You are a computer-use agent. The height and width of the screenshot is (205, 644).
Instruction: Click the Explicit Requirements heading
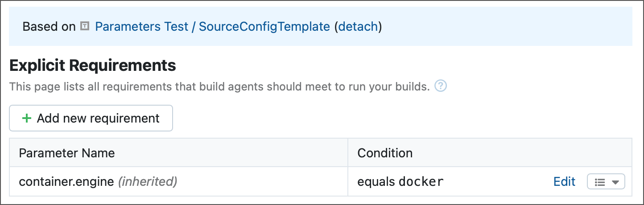click(x=93, y=66)
